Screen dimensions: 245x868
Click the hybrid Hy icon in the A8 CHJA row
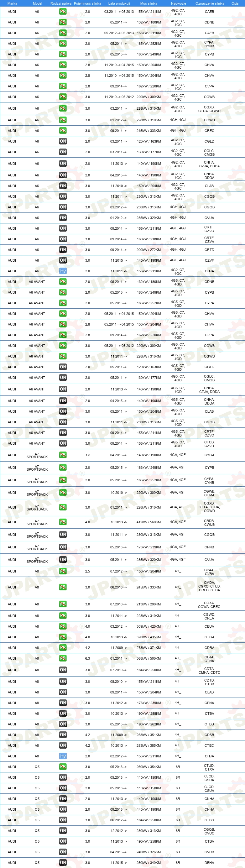coord(63,756)
